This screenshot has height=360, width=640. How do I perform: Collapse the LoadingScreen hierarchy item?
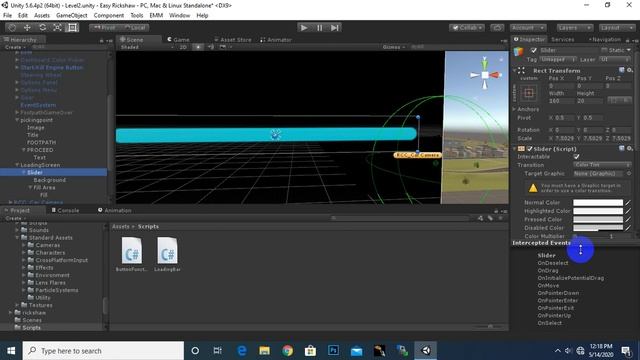pyautogui.click(x=17, y=165)
